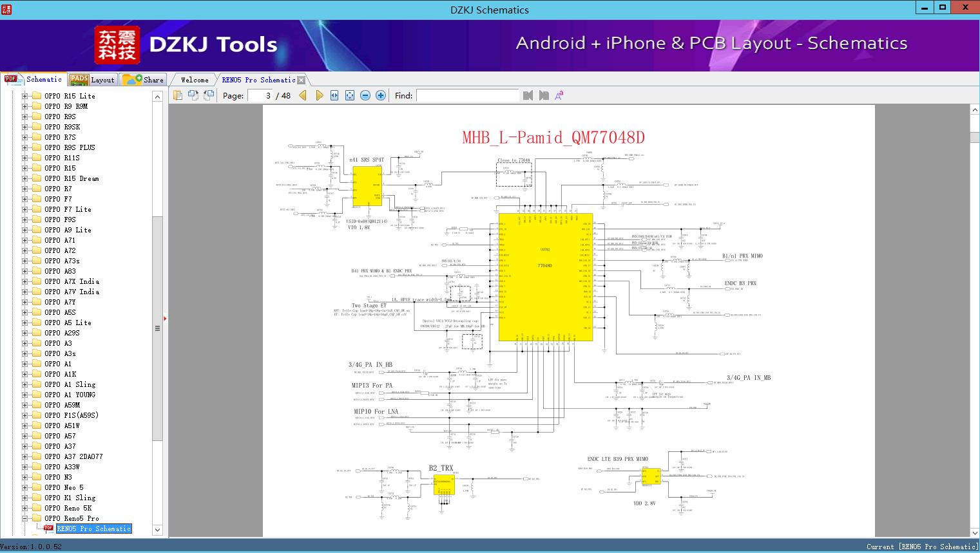Viewport: 980px width, 553px height.
Task: Expand the OPPO A5 Lite folder
Action: point(25,323)
